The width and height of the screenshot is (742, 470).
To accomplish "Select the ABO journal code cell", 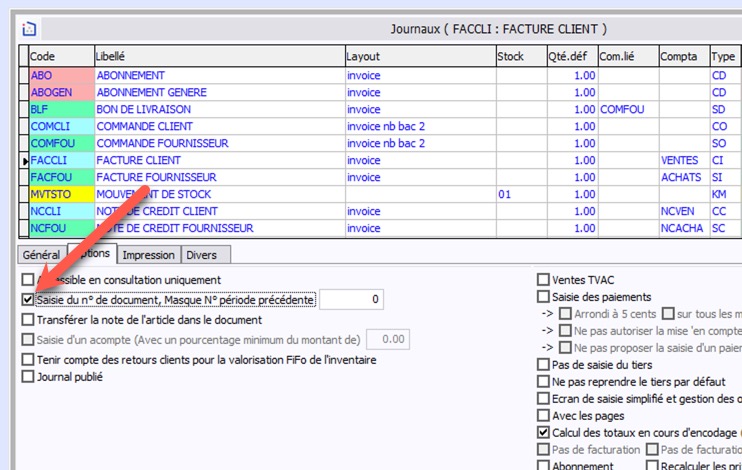I will 62,76.
